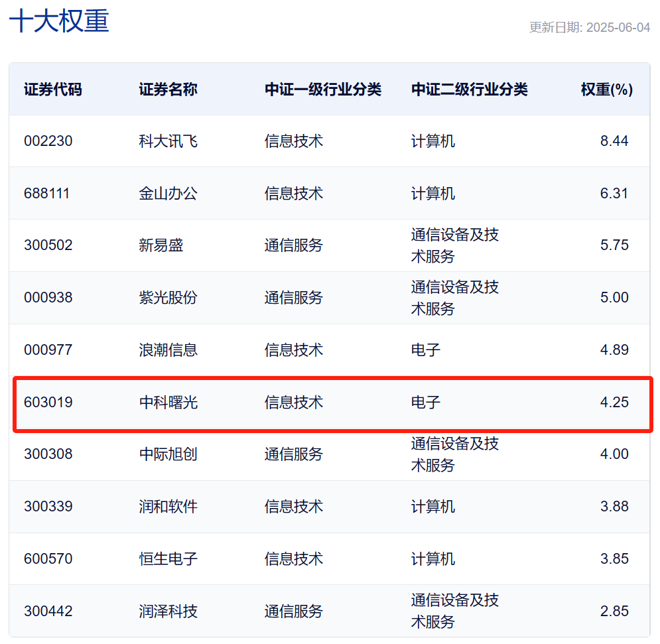This screenshot has height=644, width=660.
Task: Select the name 科大讯飞
Action: (168, 141)
